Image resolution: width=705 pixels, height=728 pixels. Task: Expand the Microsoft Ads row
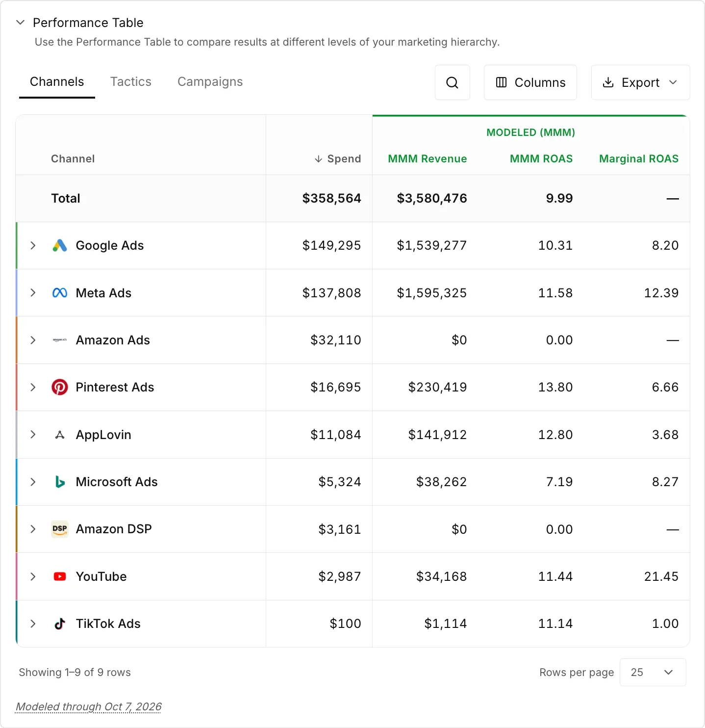coord(33,482)
